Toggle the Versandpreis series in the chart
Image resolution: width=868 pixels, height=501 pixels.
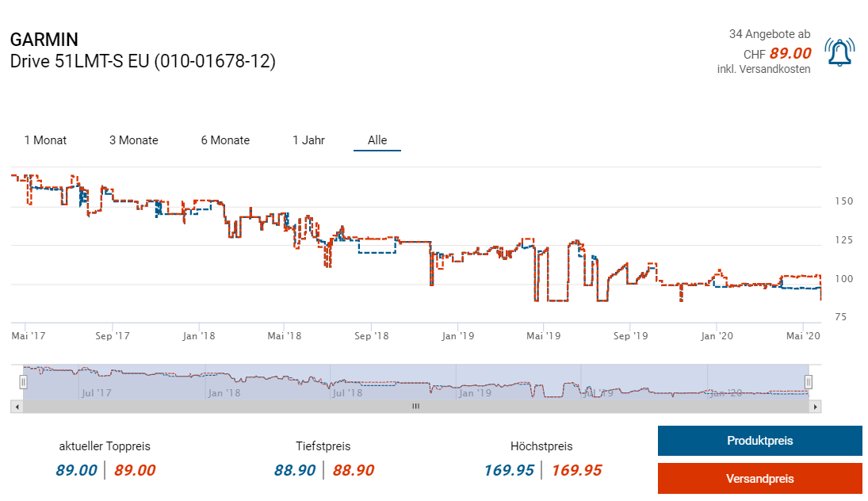(759, 479)
